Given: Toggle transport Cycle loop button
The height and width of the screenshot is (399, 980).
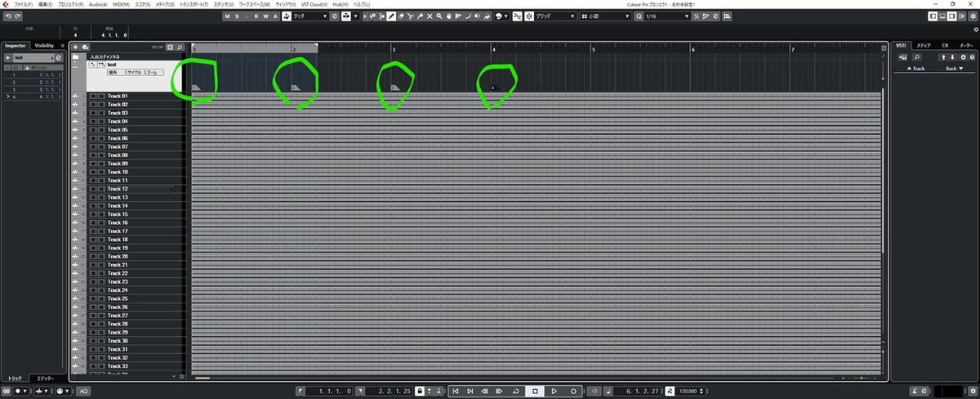Looking at the screenshot, I should 516,391.
